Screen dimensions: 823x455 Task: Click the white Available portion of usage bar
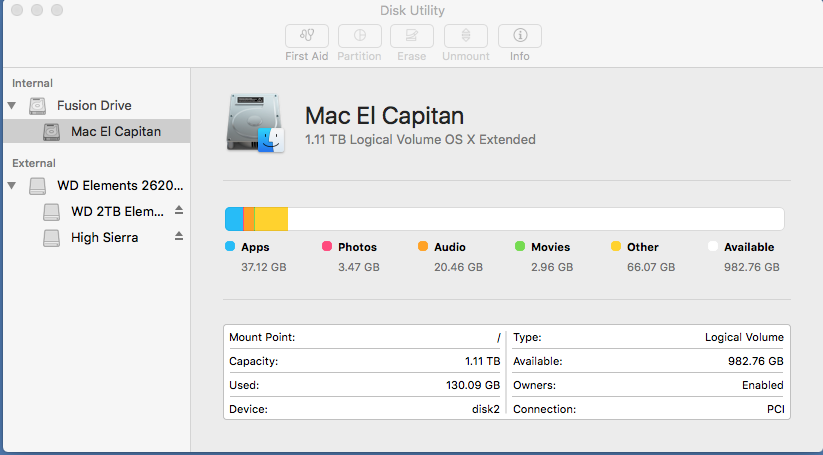pyautogui.click(x=536, y=219)
